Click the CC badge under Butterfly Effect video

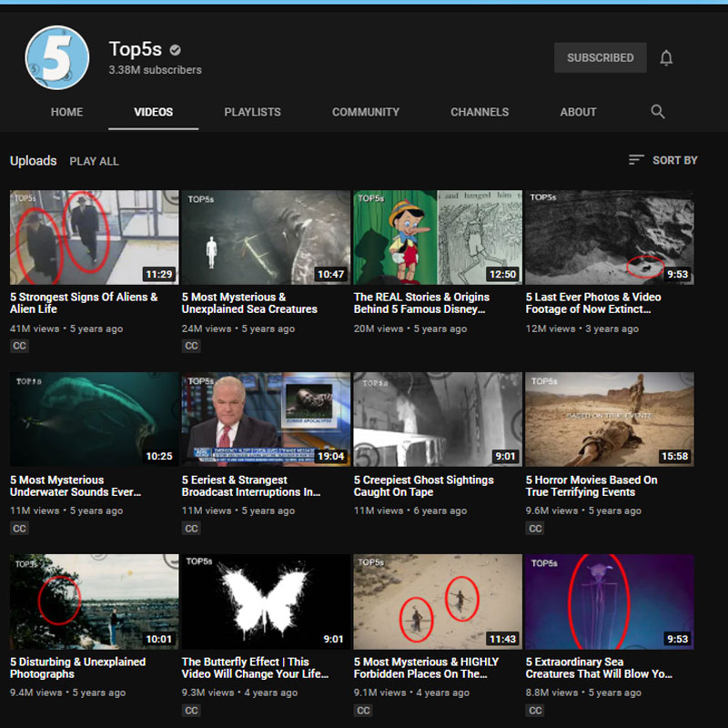[191, 711]
